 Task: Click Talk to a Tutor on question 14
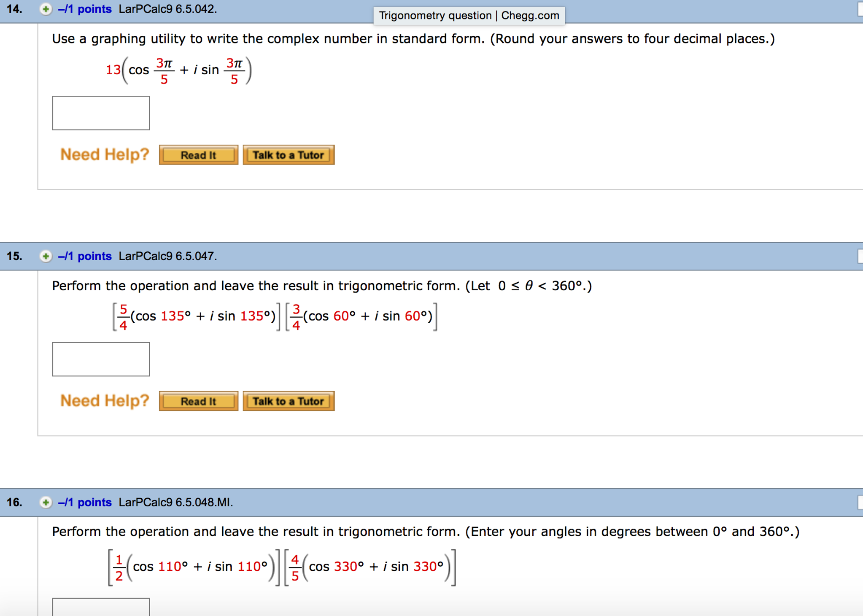[x=289, y=155]
